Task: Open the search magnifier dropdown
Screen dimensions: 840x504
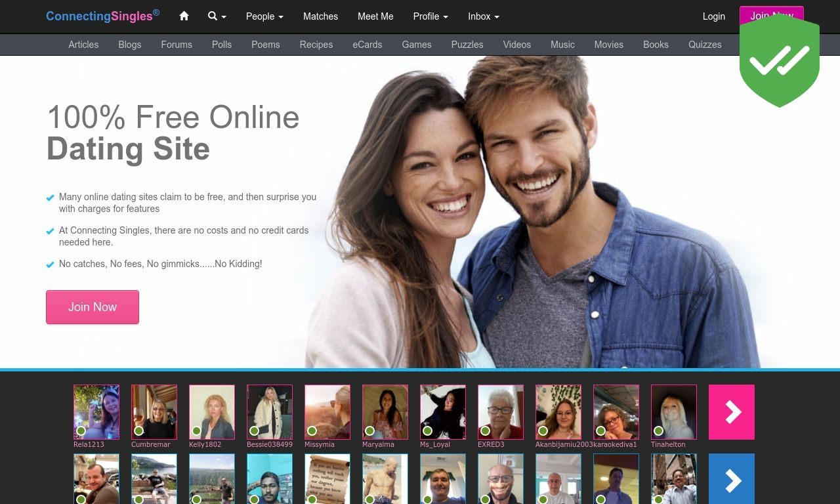Action: pos(217,16)
